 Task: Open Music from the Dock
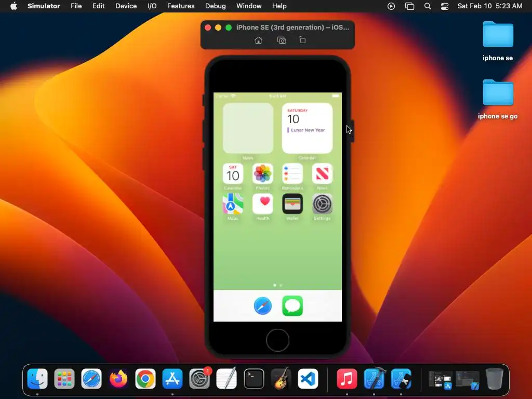347,379
